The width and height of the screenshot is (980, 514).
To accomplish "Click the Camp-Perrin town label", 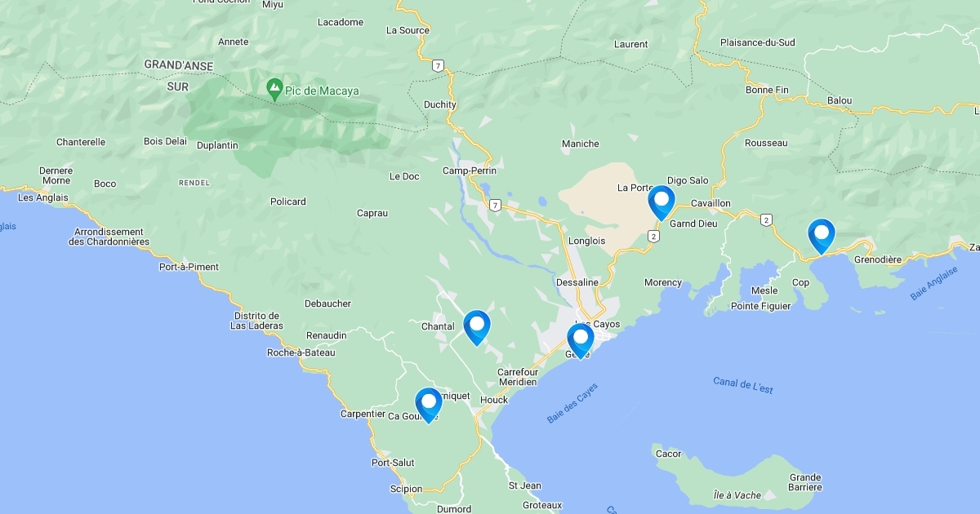I will point(470,171).
